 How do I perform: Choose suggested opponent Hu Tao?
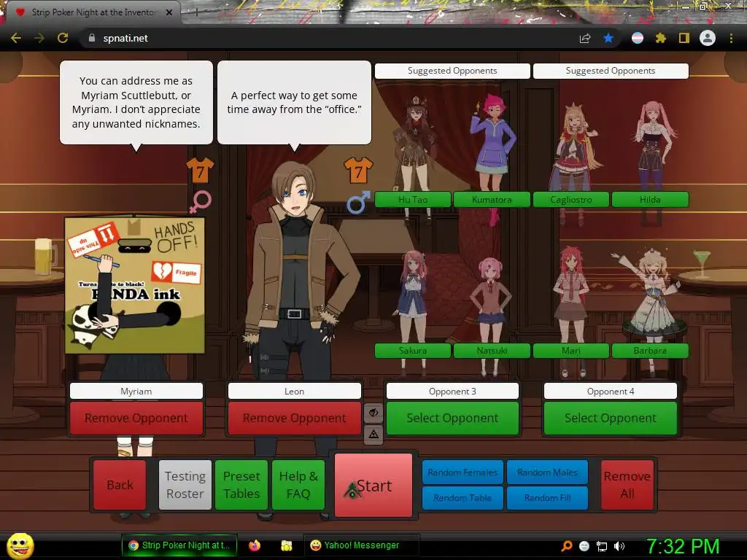tap(413, 200)
